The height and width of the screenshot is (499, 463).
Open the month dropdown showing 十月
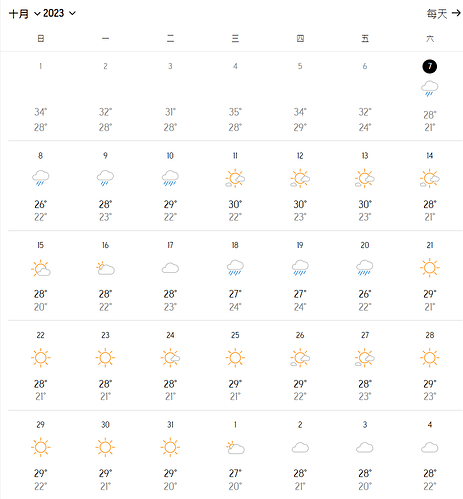pos(24,14)
